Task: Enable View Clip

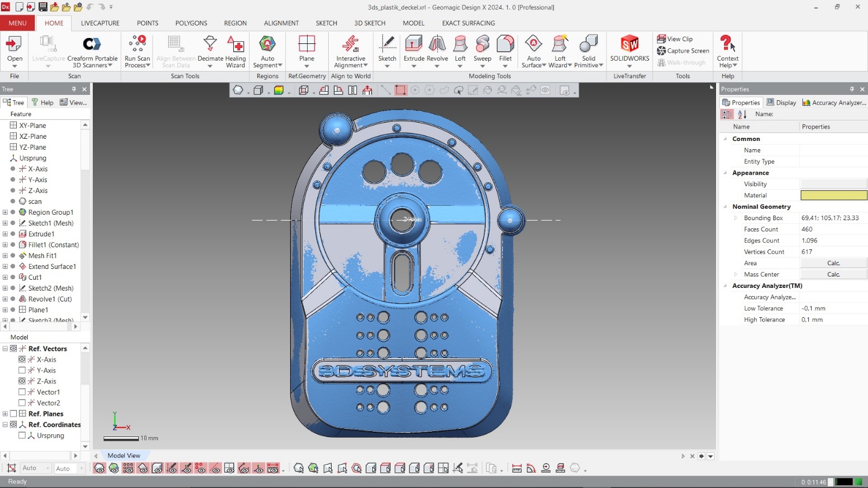Action: [675, 39]
